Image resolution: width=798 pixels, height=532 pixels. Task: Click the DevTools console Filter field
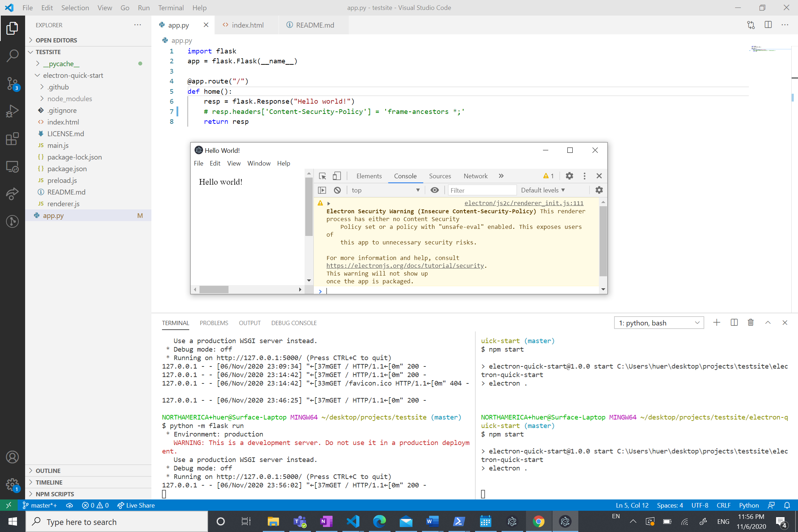(x=481, y=190)
